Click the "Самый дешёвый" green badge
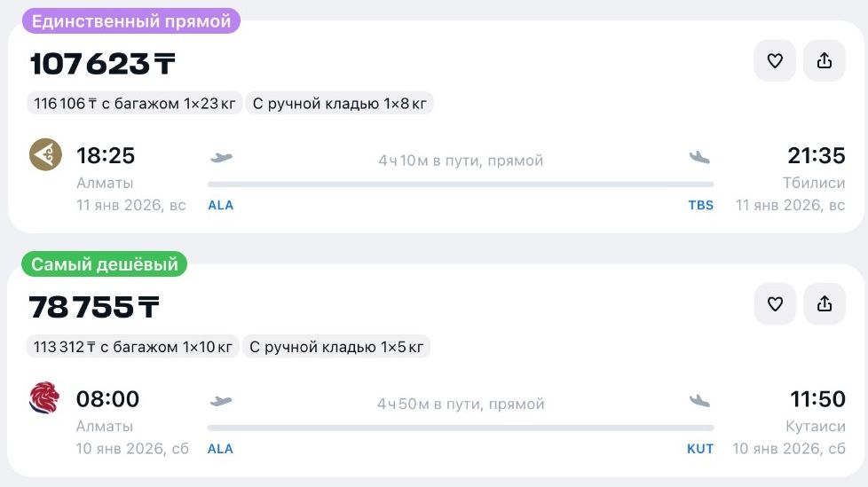Viewport: 868px width, 487px height. [x=105, y=264]
